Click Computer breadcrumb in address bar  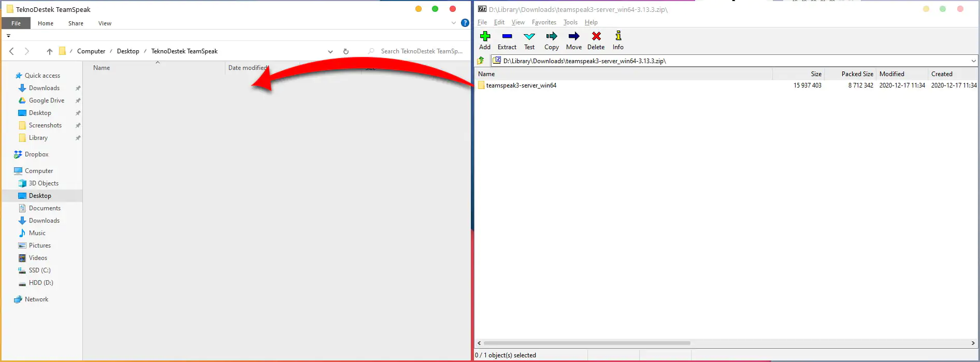[91, 51]
